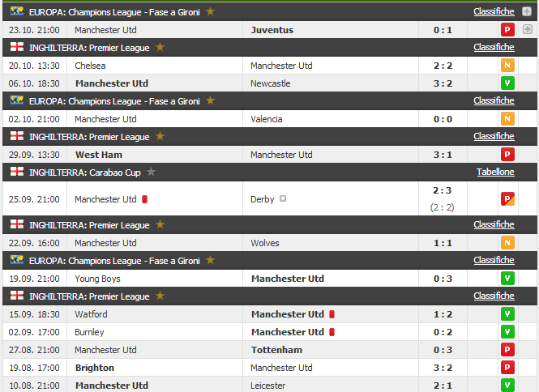
Task: Click red card icon in Watford match row
Action: (x=332, y=314)
